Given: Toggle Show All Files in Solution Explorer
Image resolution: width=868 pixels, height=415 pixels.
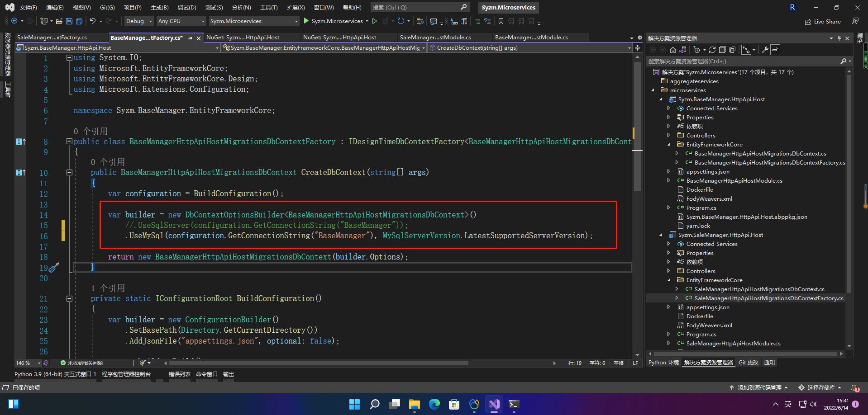Looking at the screenshot, I should click(x=732, y=50).
